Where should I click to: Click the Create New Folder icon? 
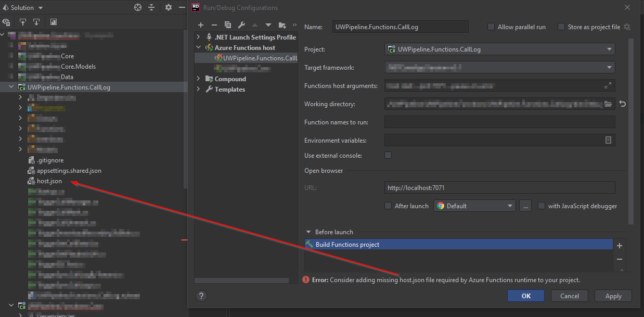pyautogui.click(x=282, y=24)
